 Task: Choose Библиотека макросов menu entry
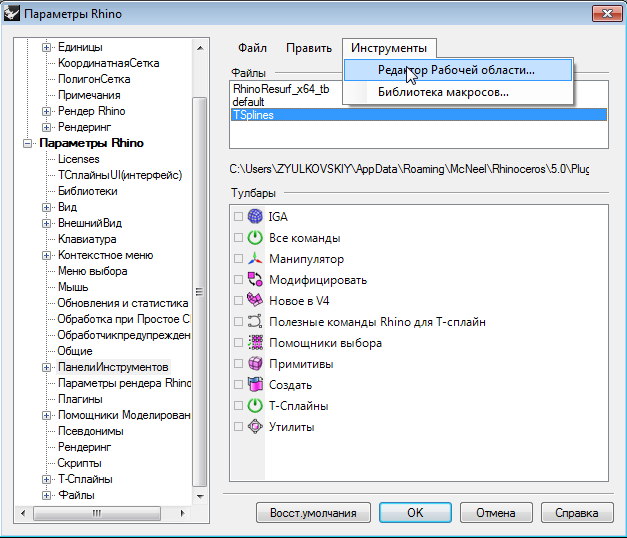point(458,92)
